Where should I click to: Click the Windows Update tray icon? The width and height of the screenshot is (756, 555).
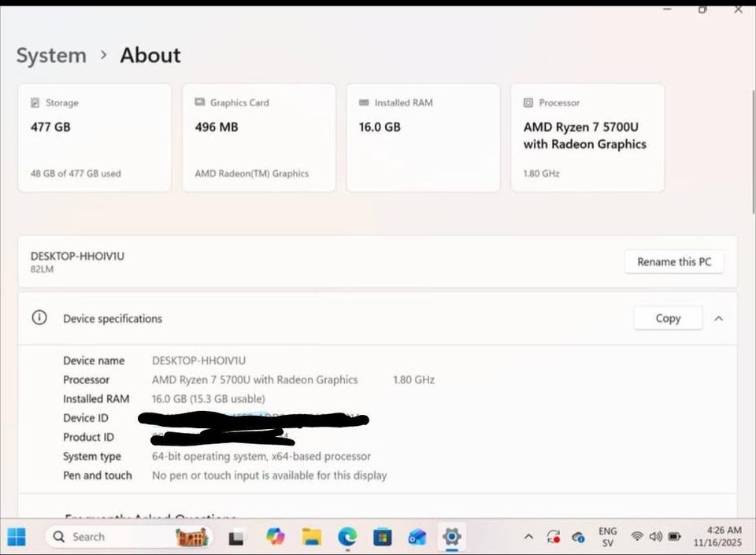[x=554, y=537]
